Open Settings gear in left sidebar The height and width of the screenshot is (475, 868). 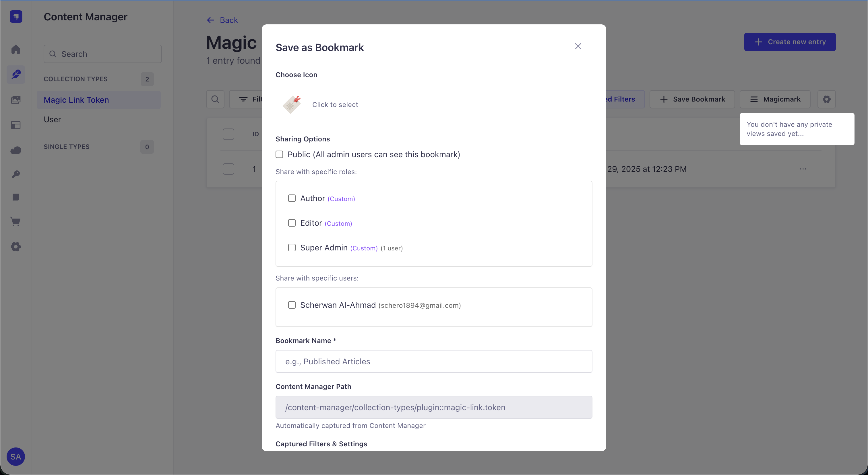[16, 247]
